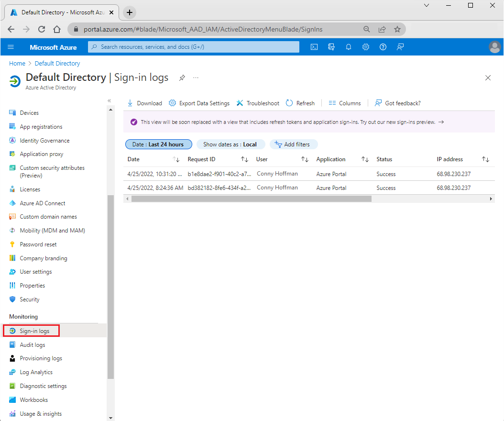Click the feedback icon in Azure header
This screenshot has height=421, width=504.
400,47
